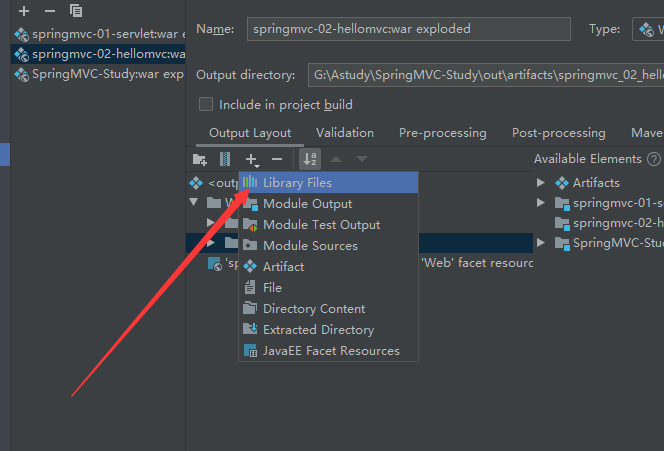
Task: Expand the highlighted subfolder row
Action: pos(210,243)
